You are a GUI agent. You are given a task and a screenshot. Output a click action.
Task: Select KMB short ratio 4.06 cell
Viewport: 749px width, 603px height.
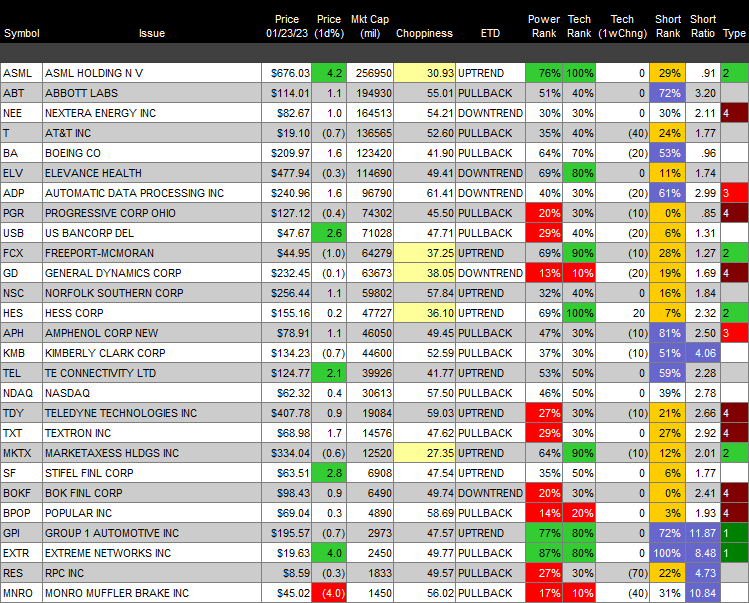(703, 354)
